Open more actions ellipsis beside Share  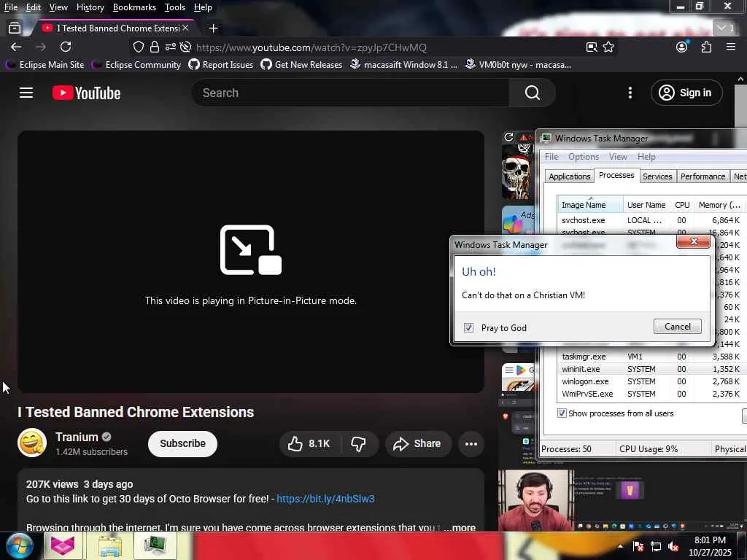pos(471,444)
